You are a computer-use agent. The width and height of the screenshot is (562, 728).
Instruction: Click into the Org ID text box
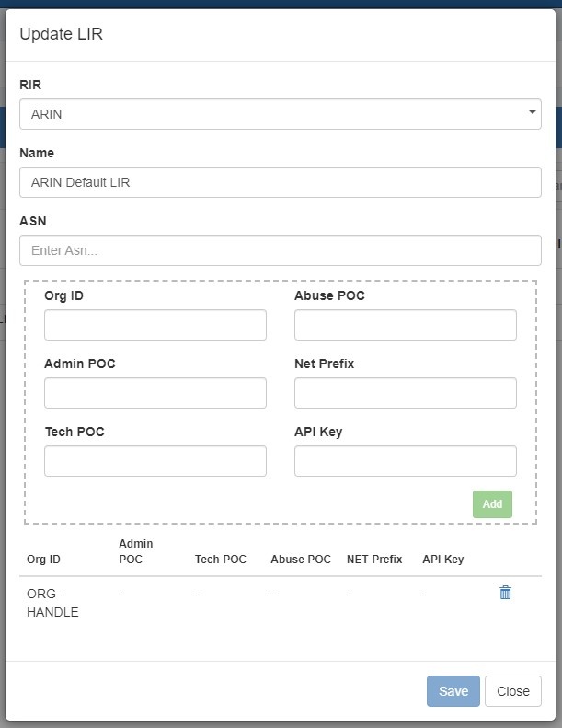tap(155, 325)
